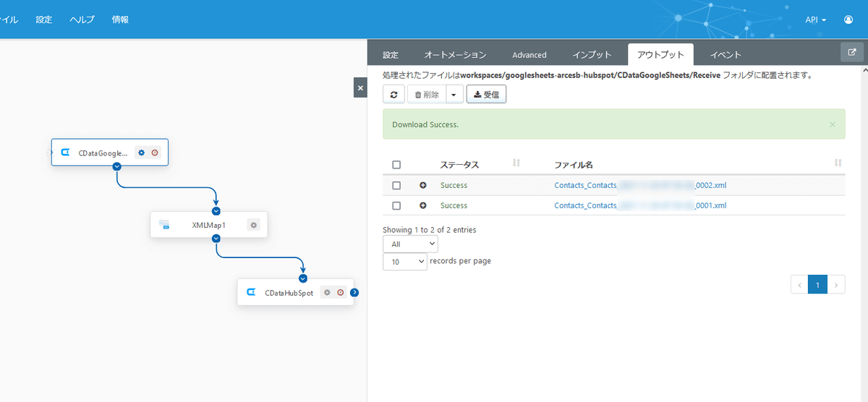The height and width of the screenshot is (402, 868).
Task: Click the XMLMap1 connector gear icon
Action: pyautogui.click(x=253, y=225)
